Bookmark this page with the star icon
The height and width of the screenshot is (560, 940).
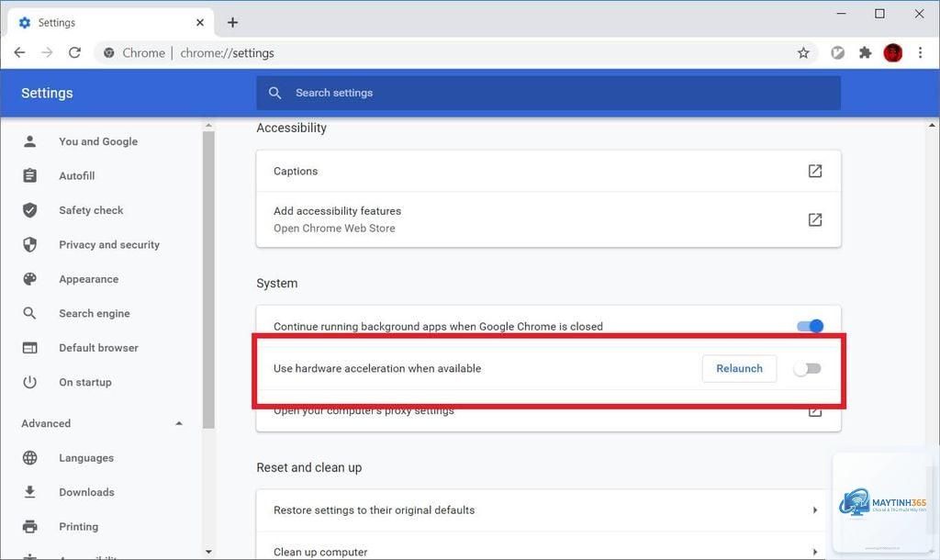pos(803,52)
